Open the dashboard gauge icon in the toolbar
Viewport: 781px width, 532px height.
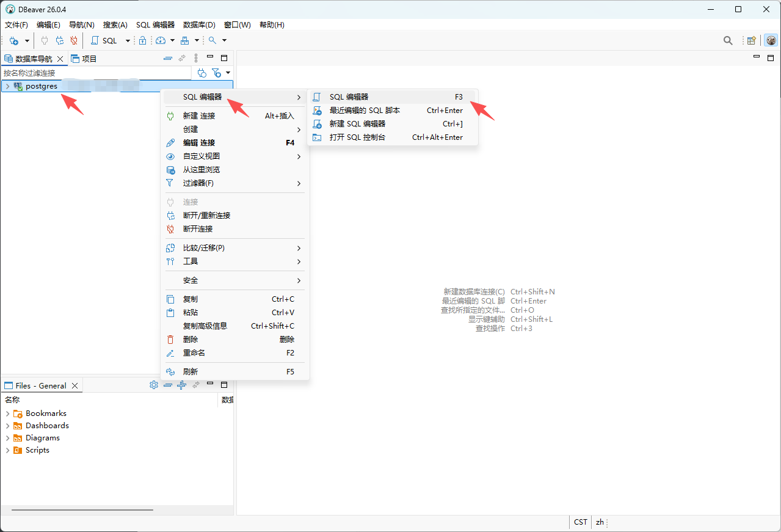tap(161, 40)
